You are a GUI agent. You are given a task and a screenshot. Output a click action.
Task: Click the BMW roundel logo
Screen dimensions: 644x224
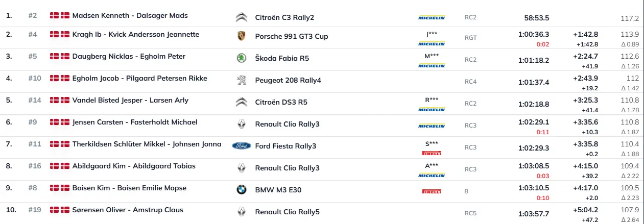click(x=242, y=190)
